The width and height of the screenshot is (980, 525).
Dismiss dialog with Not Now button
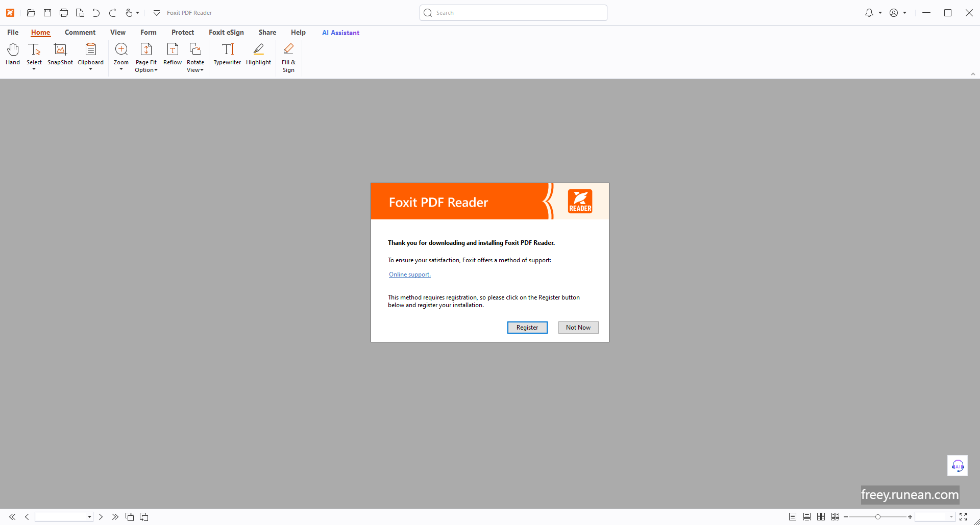coord(578,328)
